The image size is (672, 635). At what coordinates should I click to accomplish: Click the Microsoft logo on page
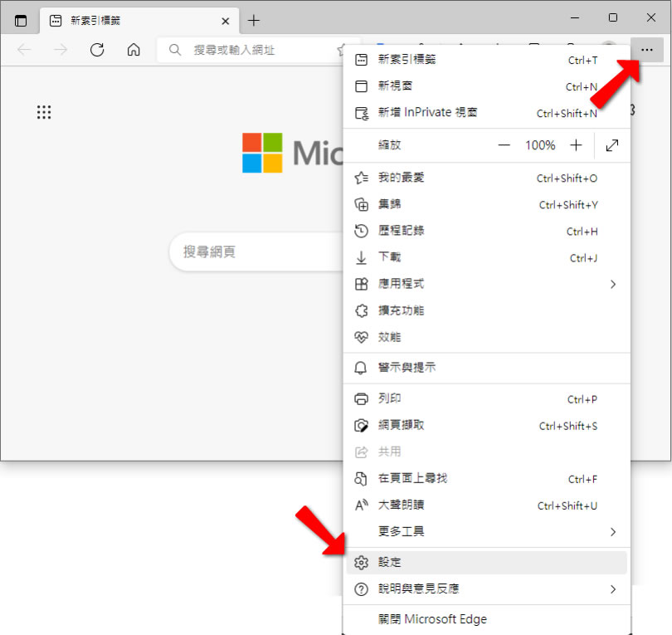[x=262, y=153]
